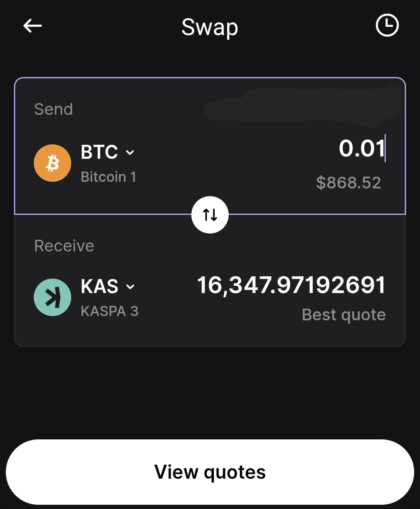420x509 pixels.
Task: Open the BTC send token selector
Action: click(x=100, y=152)
